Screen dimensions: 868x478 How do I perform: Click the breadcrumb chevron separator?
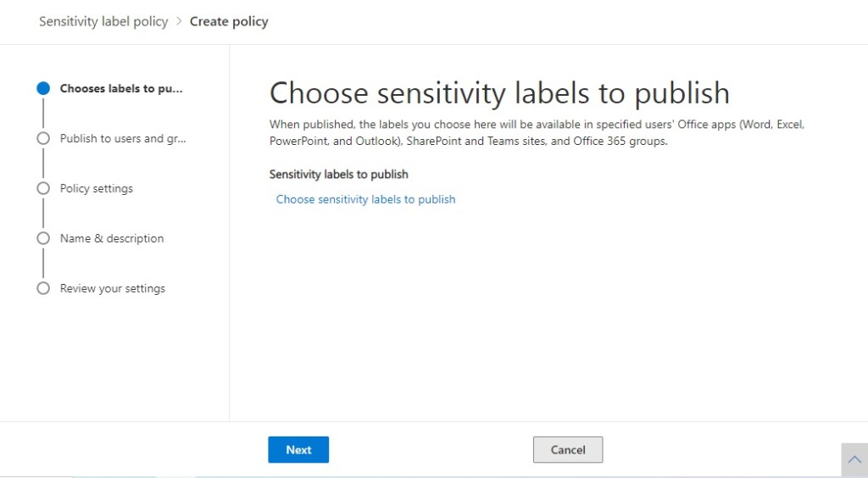click(x=179, y=21)
